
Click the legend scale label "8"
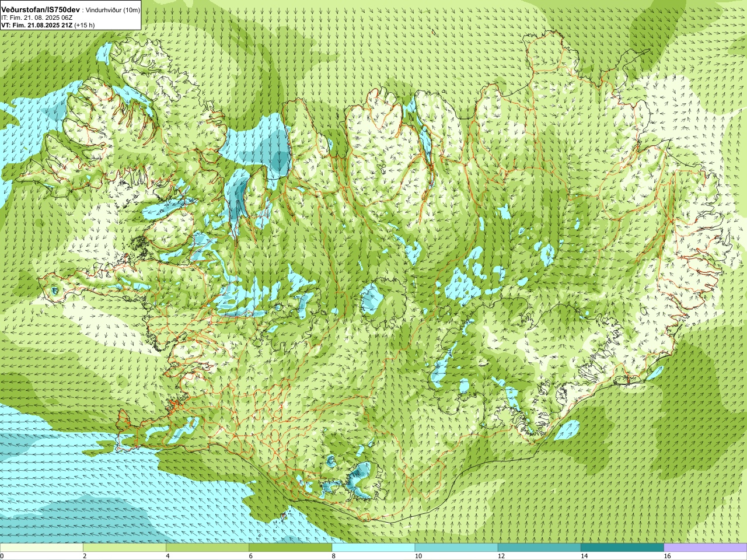click(334, 556)
